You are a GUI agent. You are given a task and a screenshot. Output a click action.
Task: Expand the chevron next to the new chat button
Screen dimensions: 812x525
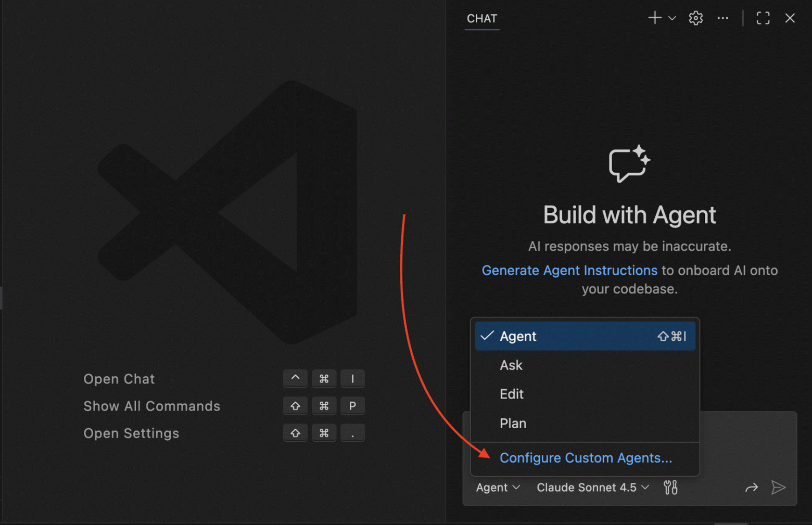pyautogui.click(x=671, y=18)
